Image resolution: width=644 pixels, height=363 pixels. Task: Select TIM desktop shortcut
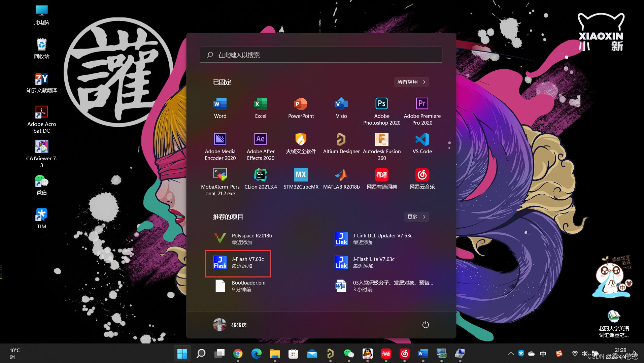coord(42,219)
